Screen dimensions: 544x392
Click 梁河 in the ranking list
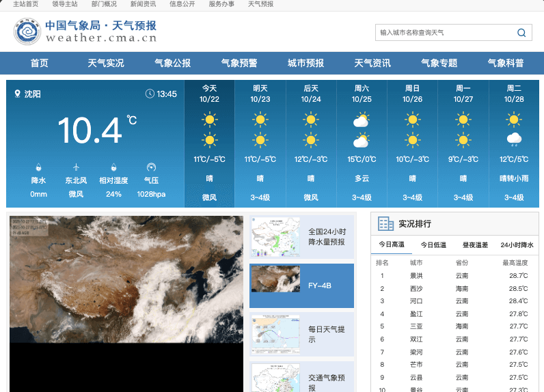coord(416,352)
